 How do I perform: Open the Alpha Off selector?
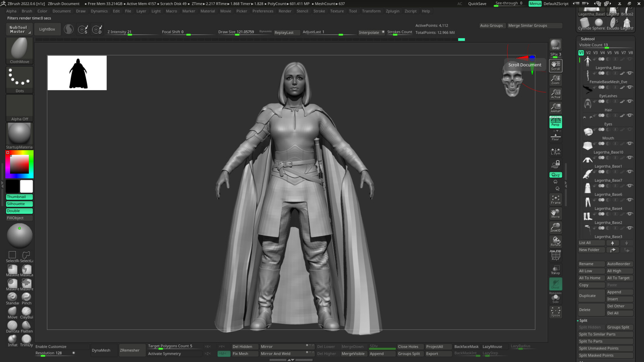[x=19, y=108]
